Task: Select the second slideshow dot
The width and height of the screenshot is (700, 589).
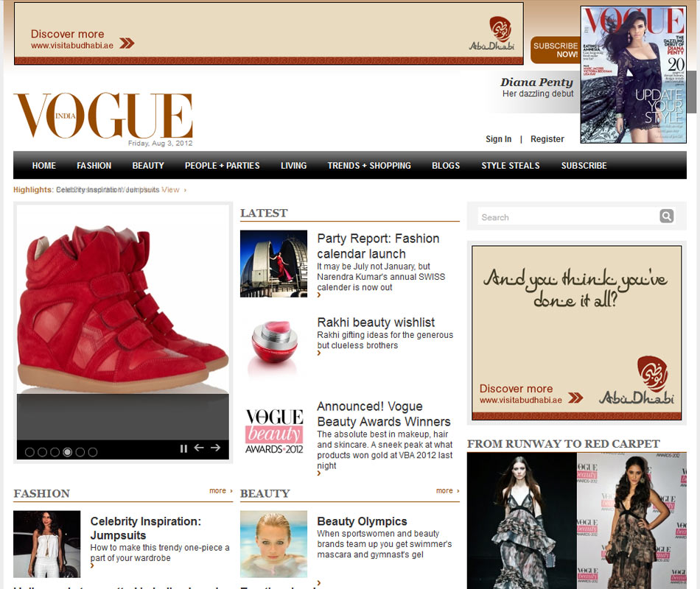Action: 43,452
